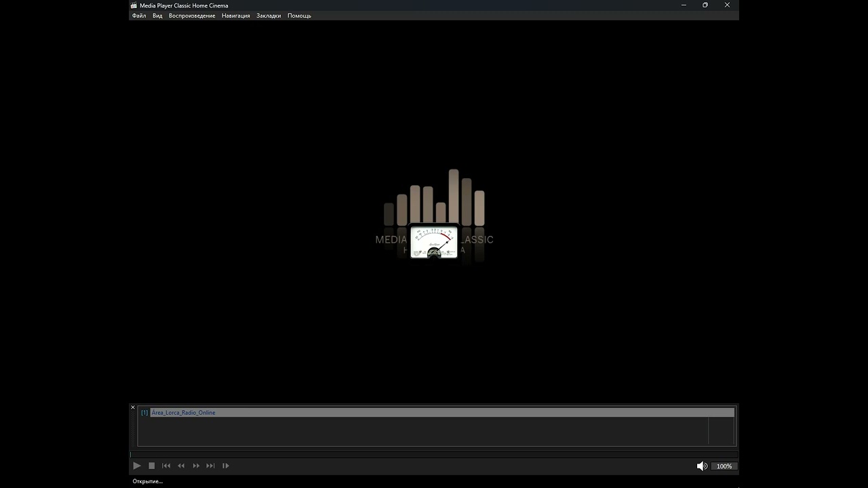This screenshot has width=868, height=488.
Task: Mute audio with the speaker icon
Action: (702, 466)
